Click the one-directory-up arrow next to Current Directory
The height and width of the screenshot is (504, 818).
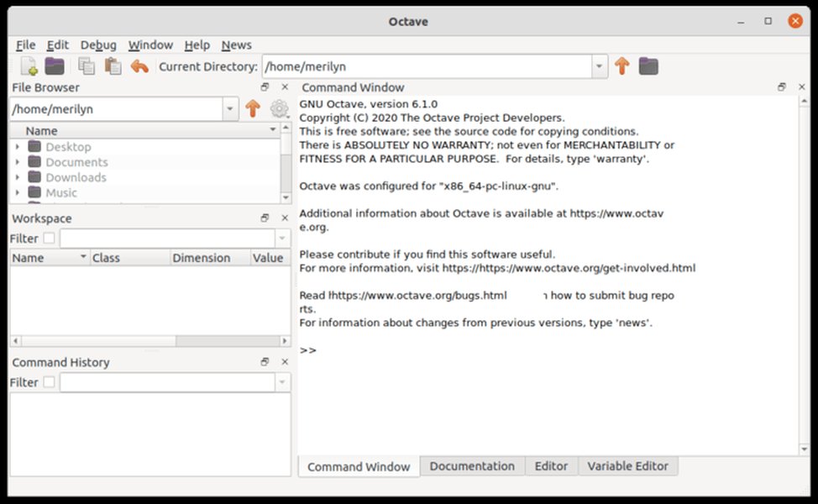(621, 66)
